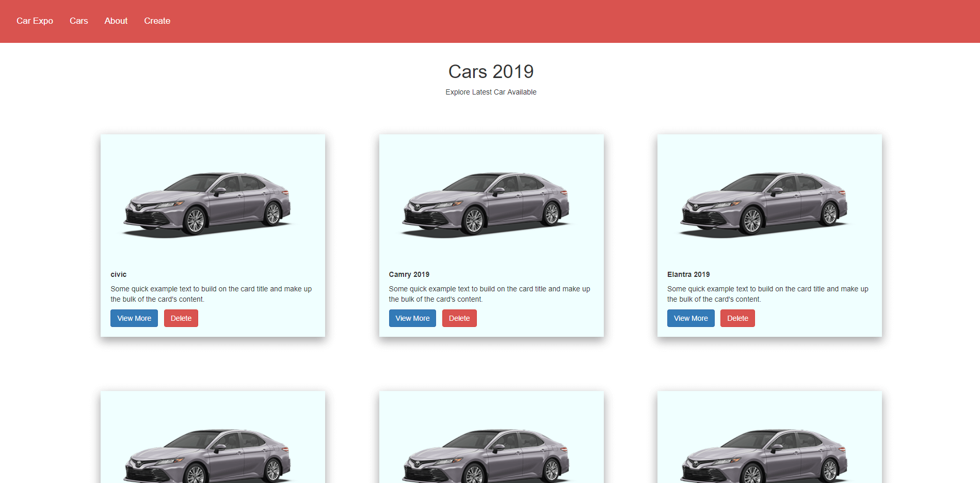Click the 'Explore Latest Car Available' subtitle

click(491, 92)
